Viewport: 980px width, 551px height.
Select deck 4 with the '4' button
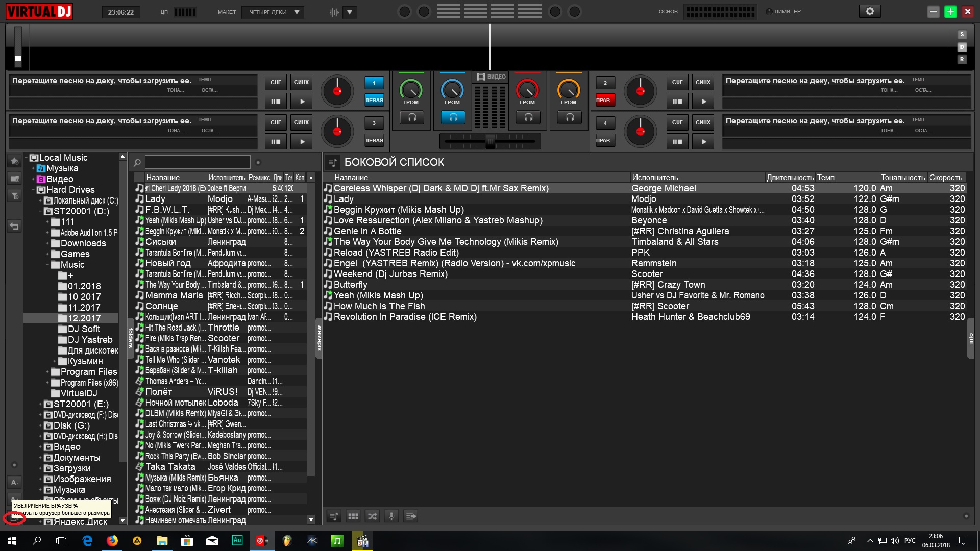[x=605, y=123]
